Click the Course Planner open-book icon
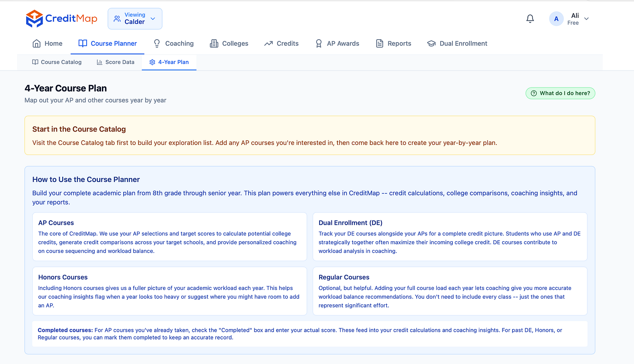 coord(83,44)
